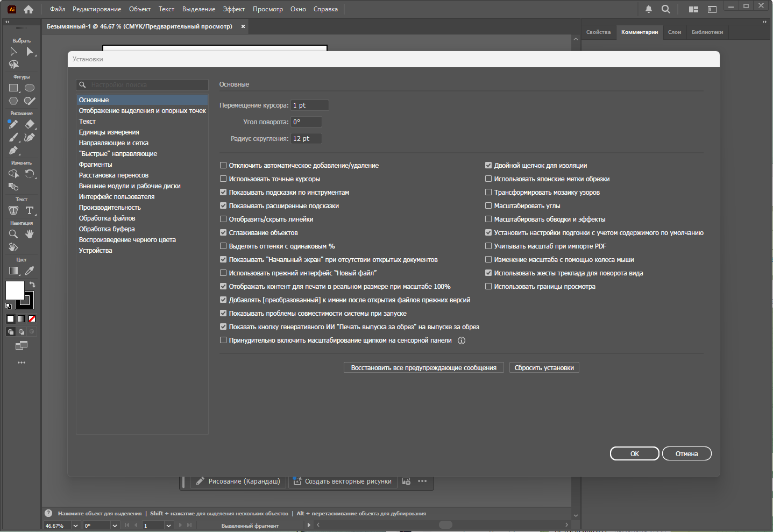Activate the Zoom magnifier tool
Image resolution: width=773 pixels, height=532 pixels.
point(13,234)
